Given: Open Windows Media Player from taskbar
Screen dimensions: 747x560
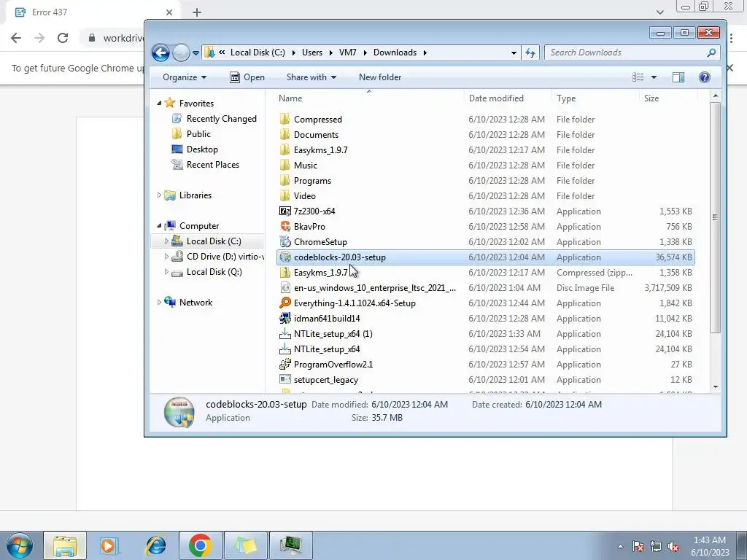Looking at the screenshot, I should 110,545.
